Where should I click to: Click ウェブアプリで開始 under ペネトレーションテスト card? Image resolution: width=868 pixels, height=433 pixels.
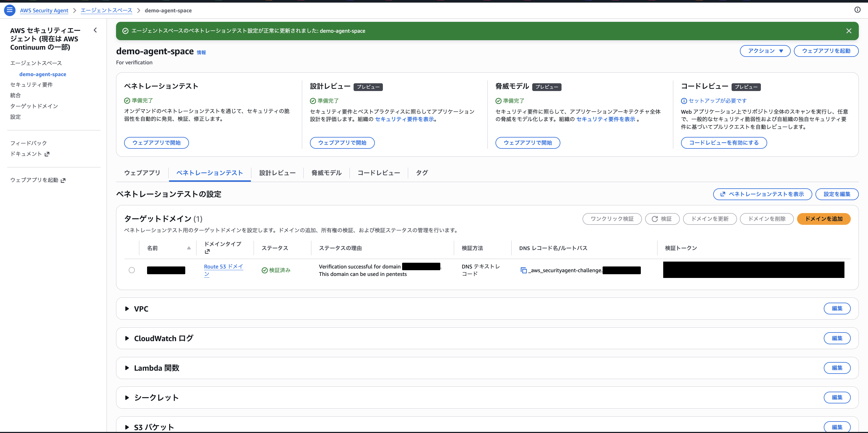point(156,143)
